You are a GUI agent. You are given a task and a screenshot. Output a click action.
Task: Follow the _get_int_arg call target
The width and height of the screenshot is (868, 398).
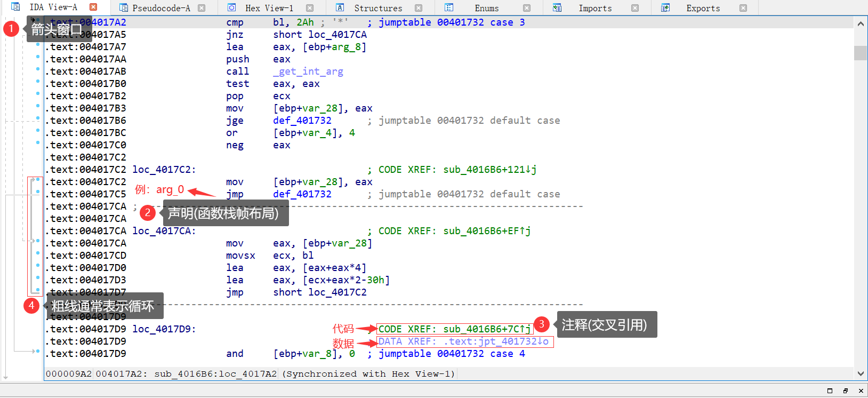[x=308, y=71]
